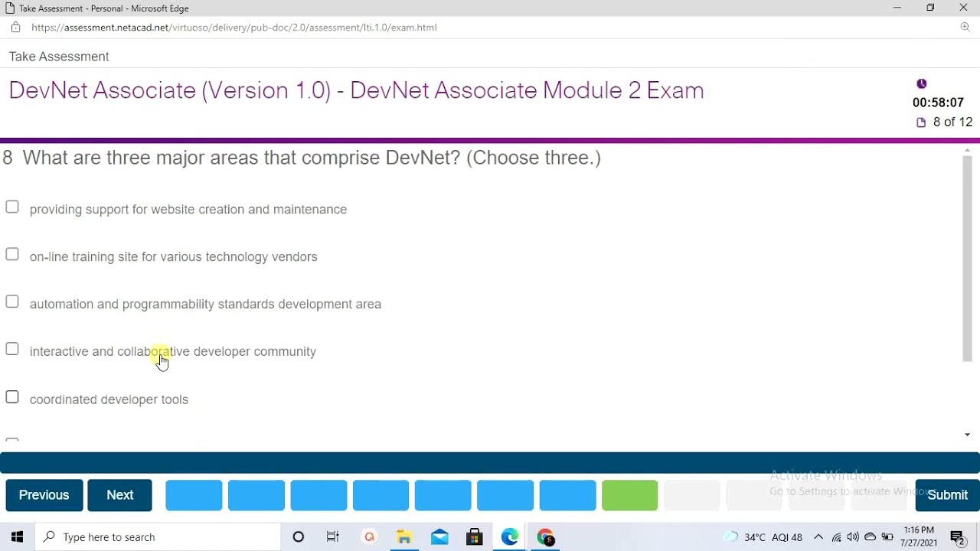
Task: Jump to question 3 navigation box
Action: [318, 495]
